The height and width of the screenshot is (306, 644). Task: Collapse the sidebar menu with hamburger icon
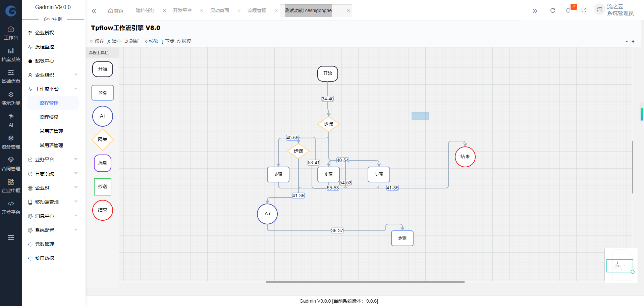(x=11, y=237)
